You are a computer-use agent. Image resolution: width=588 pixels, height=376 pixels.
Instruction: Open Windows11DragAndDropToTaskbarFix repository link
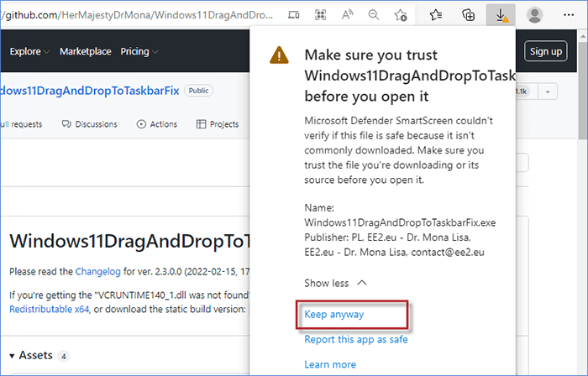(90, 91)
